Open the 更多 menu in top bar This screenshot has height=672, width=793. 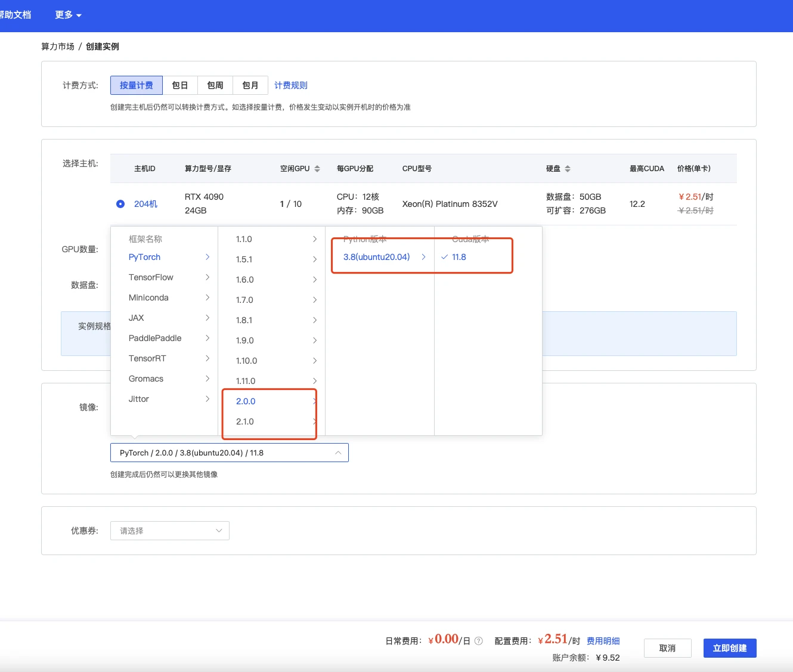click(68, 15)
